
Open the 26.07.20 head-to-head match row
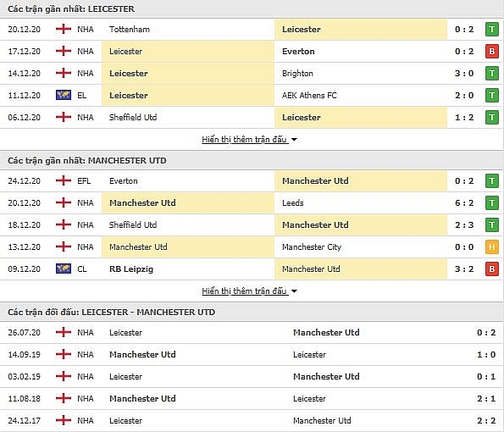click(x=252, y=333)
